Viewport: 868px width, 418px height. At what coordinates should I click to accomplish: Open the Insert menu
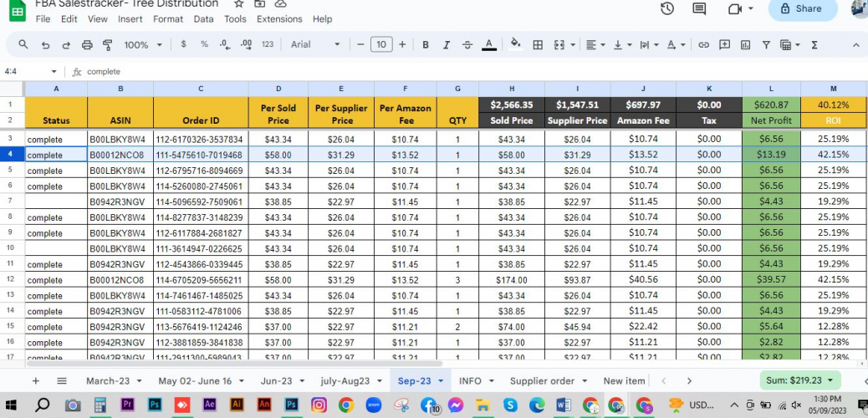130,19
